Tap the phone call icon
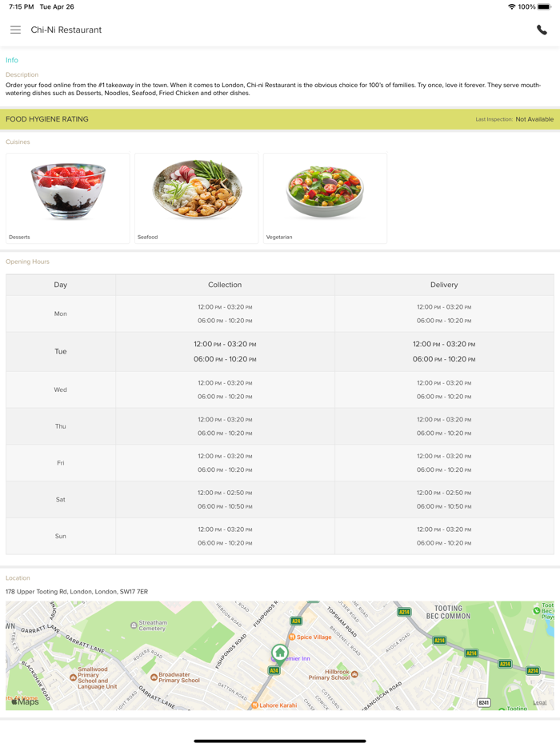 coord(542,30)
